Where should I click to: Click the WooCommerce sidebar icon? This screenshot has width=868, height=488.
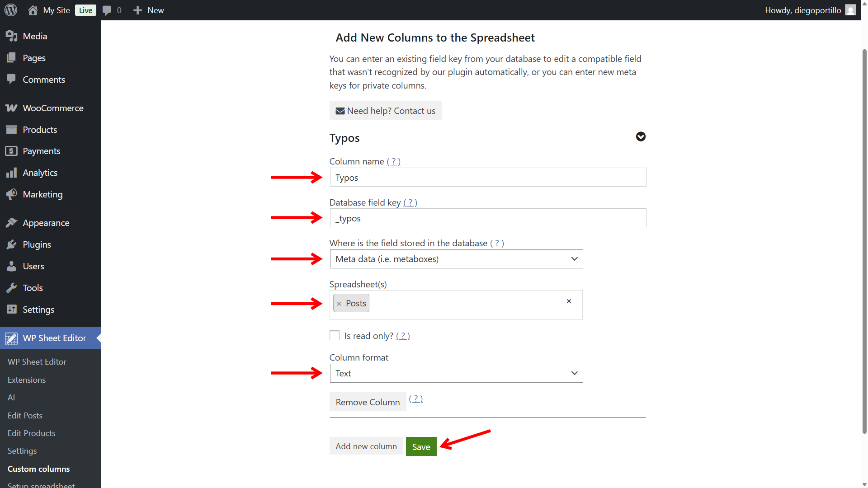point(11,108)
